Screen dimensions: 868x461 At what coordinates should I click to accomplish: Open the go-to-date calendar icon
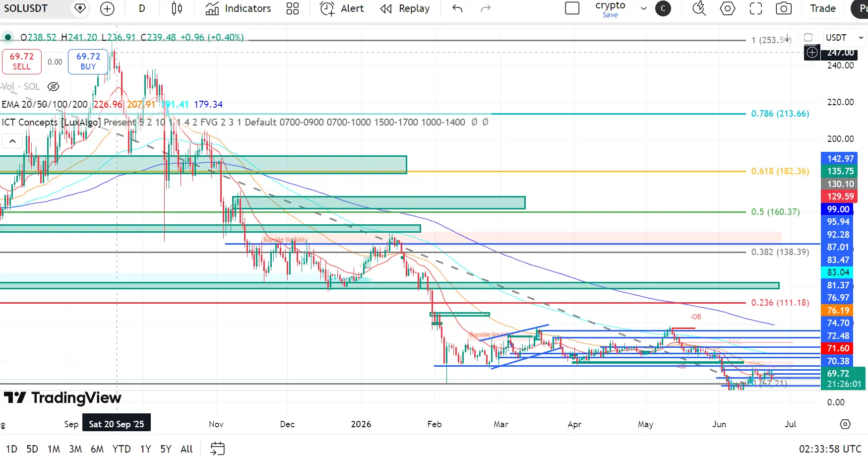click(217, 449)
